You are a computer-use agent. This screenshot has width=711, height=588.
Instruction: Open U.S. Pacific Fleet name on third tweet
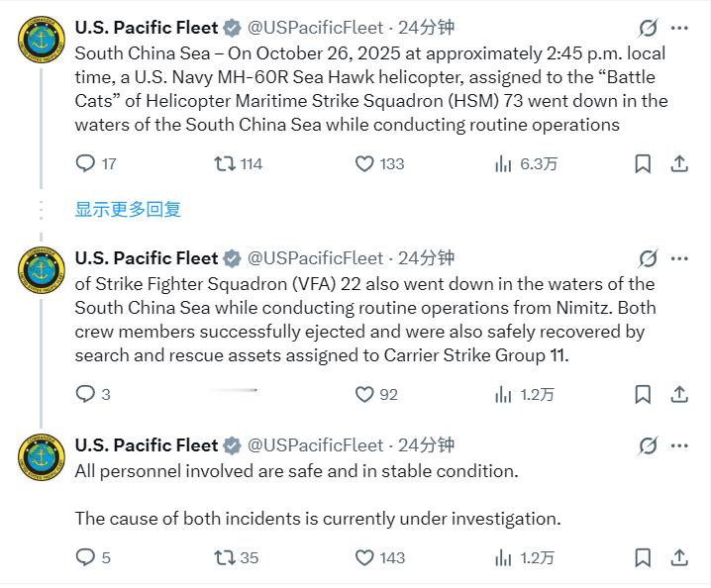(x=146, y=445)
